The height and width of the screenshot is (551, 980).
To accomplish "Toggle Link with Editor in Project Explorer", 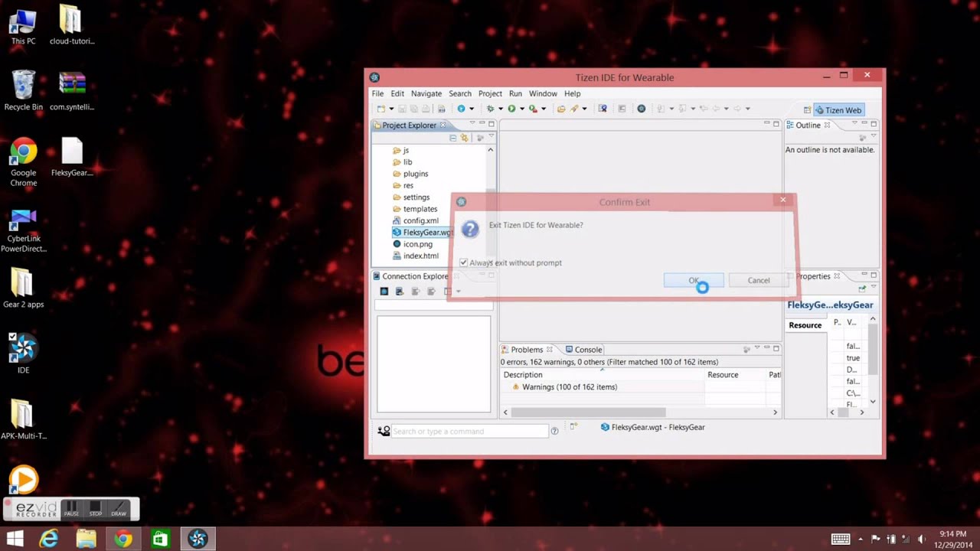I will point(464,138).
